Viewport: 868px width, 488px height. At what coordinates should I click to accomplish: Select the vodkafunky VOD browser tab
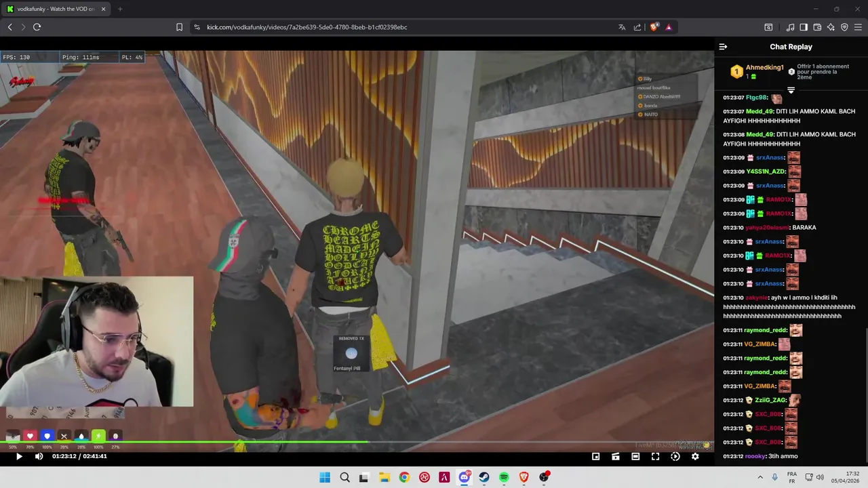pos(57,9)
